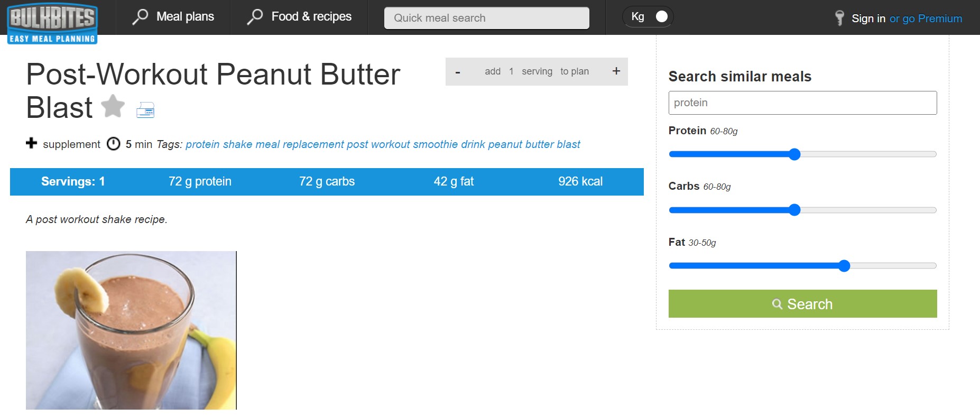This screenshot has width=980, height=416.
Task: Open the Food & recipes menu
Action: (311, 17)
